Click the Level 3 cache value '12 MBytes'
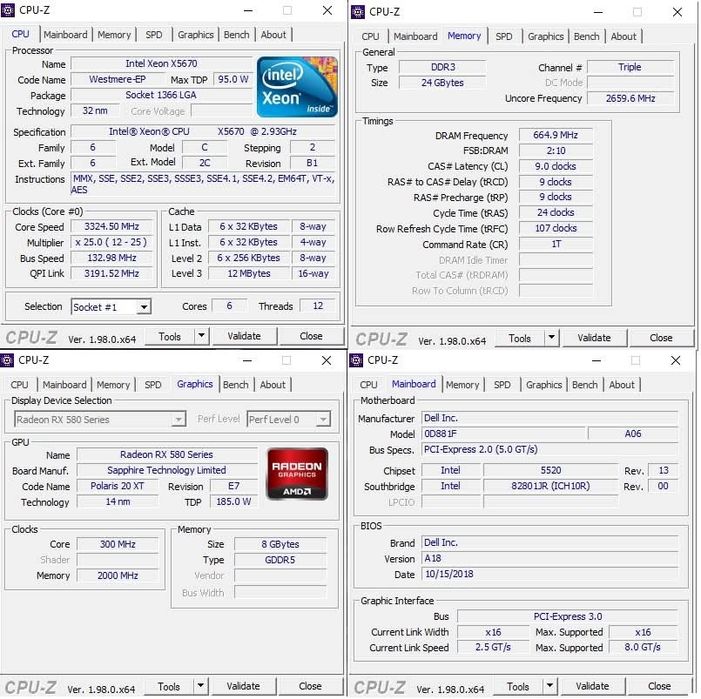Viewport: 701px width, 699px height. click(249, 273)
